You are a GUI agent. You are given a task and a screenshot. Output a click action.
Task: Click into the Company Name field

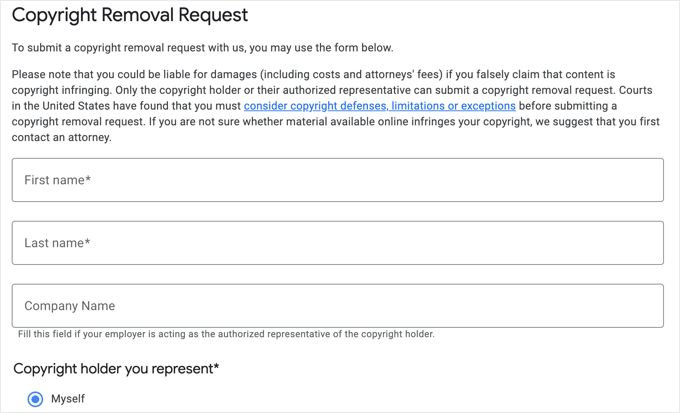(x=337, y=306)
